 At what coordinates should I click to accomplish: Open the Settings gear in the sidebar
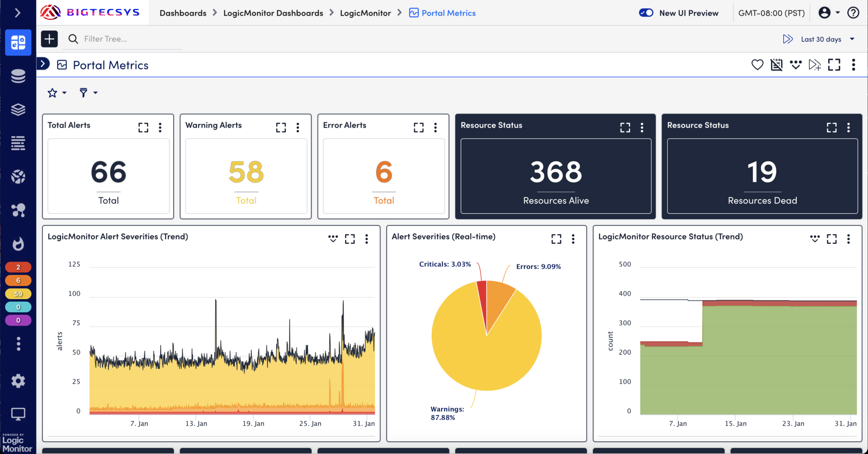pos(18,381)
